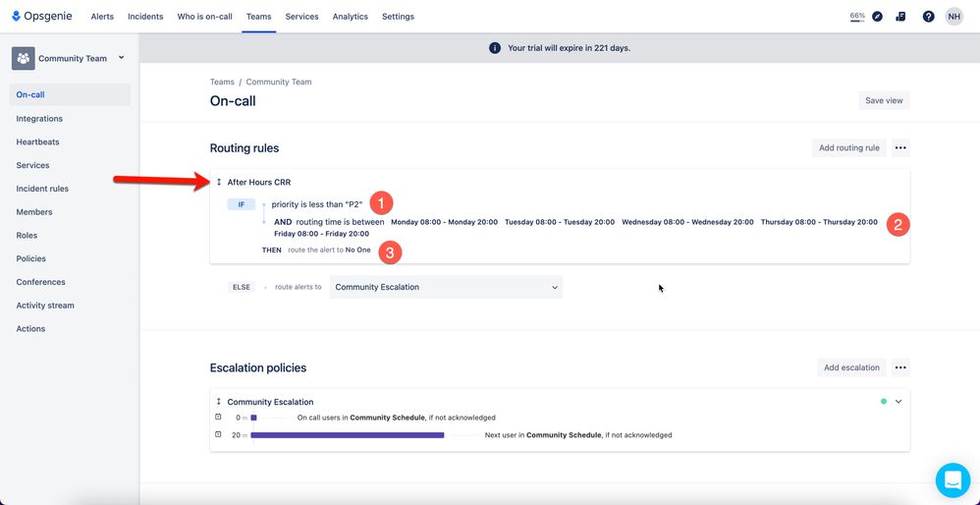Open Routing rules more options menu
The image size is (980, 505).
(900, 148)
